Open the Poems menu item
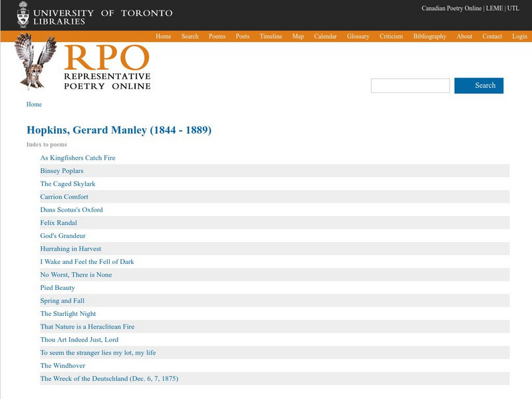 [x=217, y=37]
